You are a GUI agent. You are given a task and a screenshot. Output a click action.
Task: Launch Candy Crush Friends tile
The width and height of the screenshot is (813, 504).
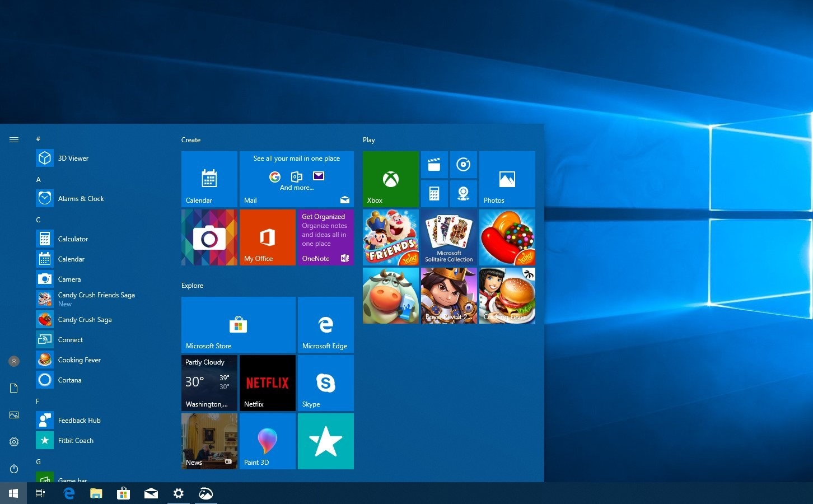[x=391, y=237]
